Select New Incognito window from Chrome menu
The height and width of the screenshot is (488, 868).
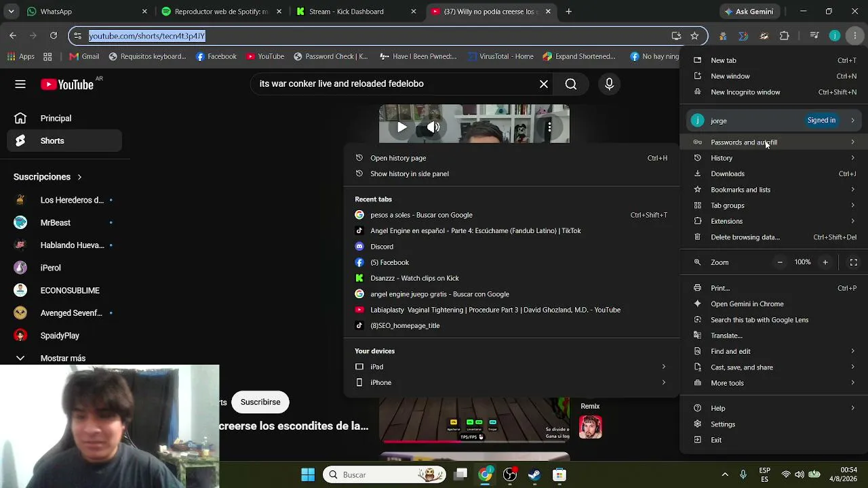pyautogui.click(x=774, y=92)
